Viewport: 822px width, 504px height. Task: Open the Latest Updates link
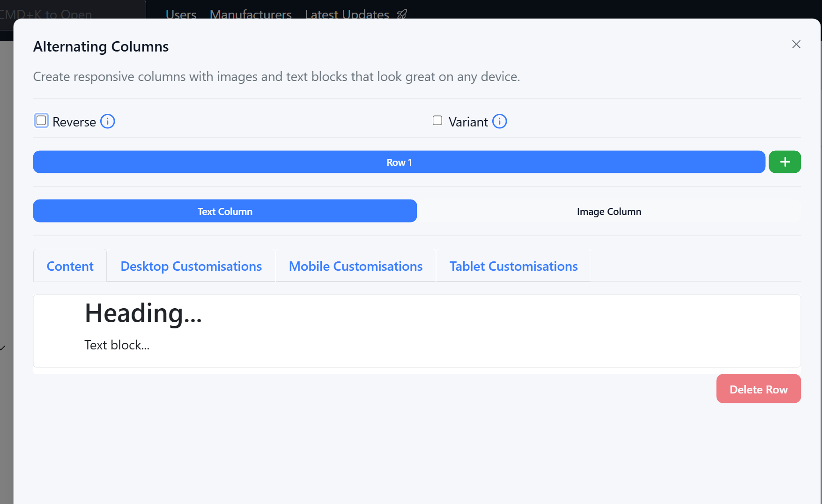(347, 14)
